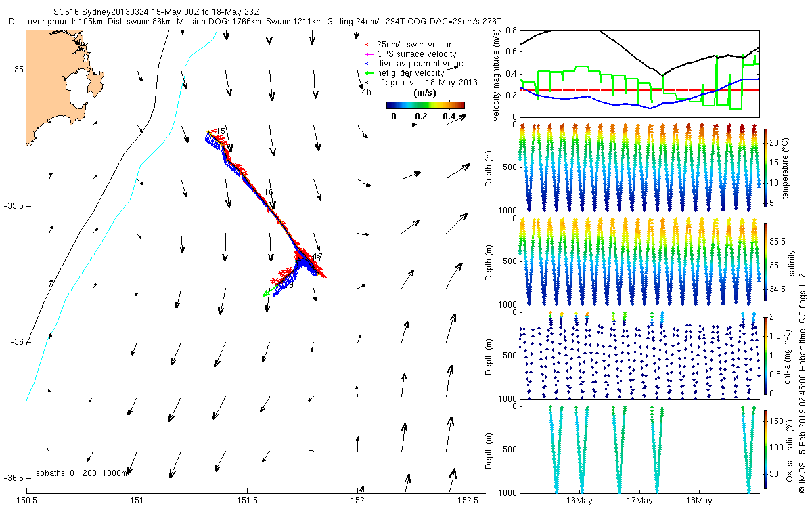The width and height of the screenshot is (812, 508).
Task: Click the day '16' marker on glider track
Action: (x=268, y=192)
